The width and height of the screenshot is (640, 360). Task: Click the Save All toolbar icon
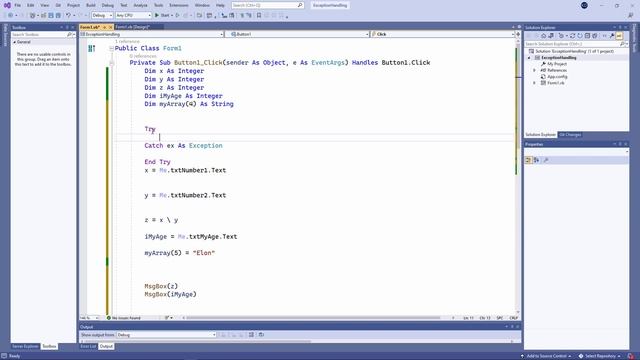(58, 15)
